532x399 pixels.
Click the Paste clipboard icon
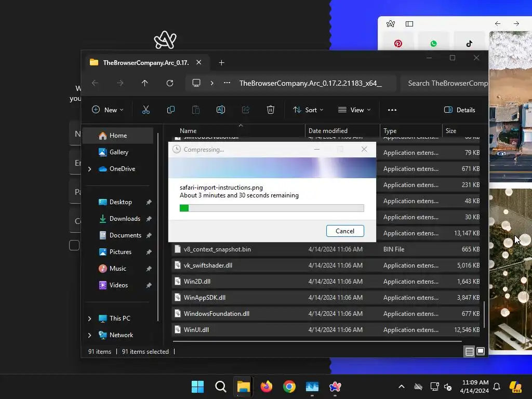(x=196, y=110)
